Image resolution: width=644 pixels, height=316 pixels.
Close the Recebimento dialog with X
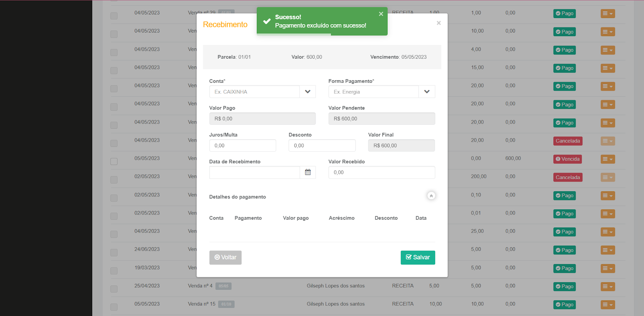pos(439,23)
